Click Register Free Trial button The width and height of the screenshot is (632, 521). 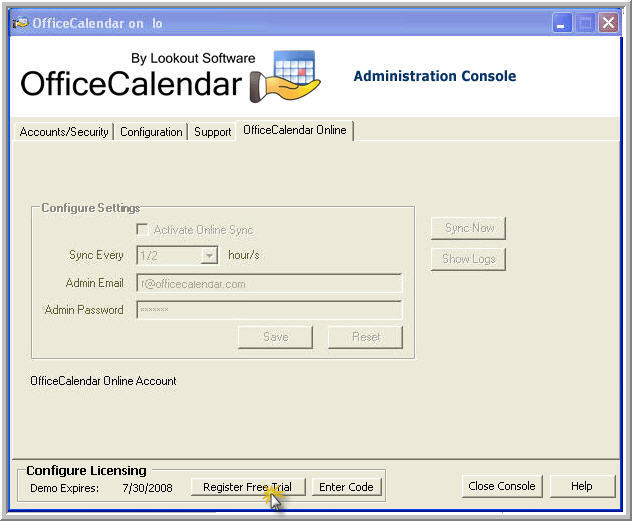[x=248, y=487]
